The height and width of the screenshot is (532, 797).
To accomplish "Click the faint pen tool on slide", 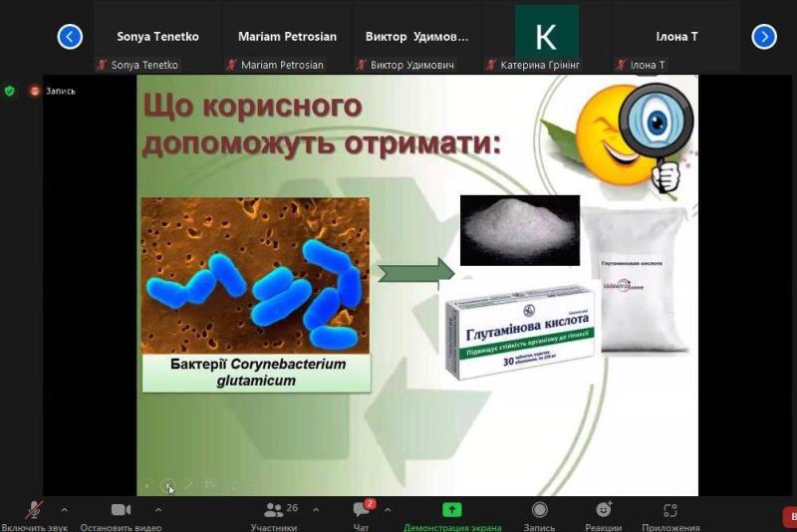I will coord(188,486).
